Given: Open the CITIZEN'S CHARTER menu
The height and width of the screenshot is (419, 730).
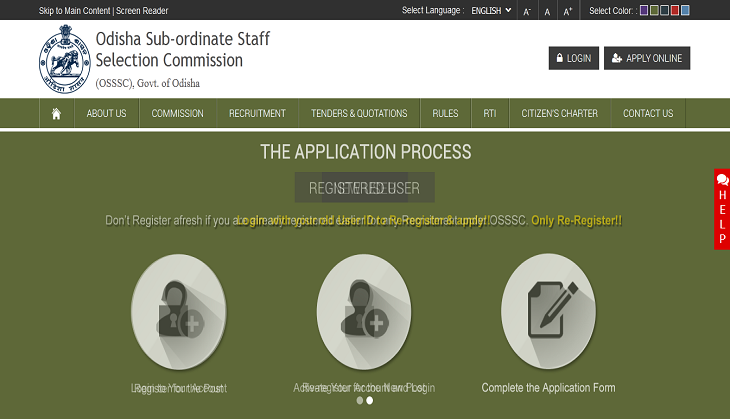Looking at the screenshot, I should [560, 114].
